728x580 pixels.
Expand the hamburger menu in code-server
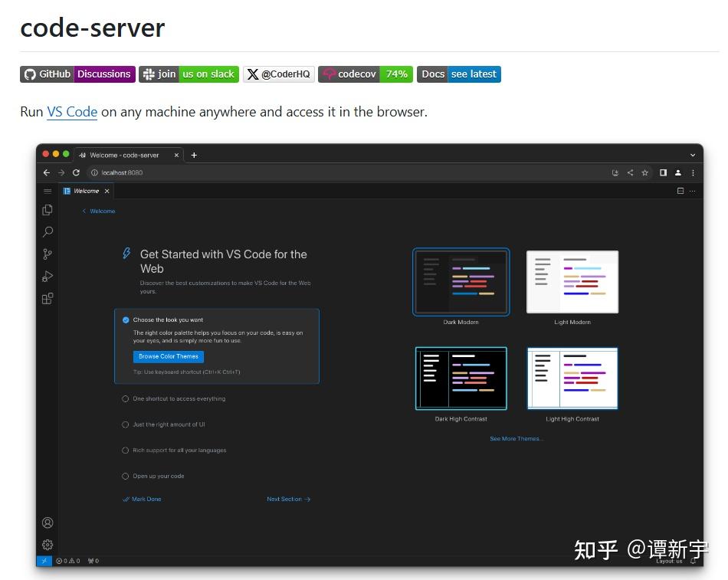(x=47, y=191)
